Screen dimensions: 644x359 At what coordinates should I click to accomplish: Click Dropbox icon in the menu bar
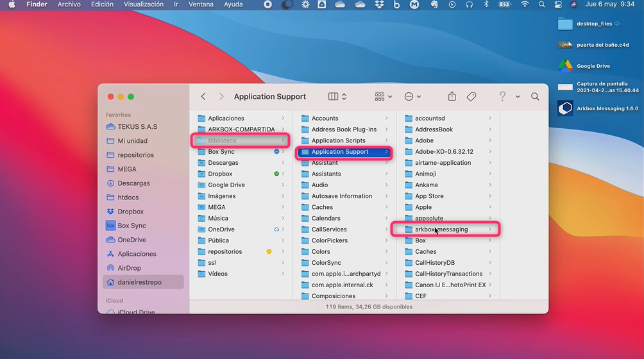379,4
